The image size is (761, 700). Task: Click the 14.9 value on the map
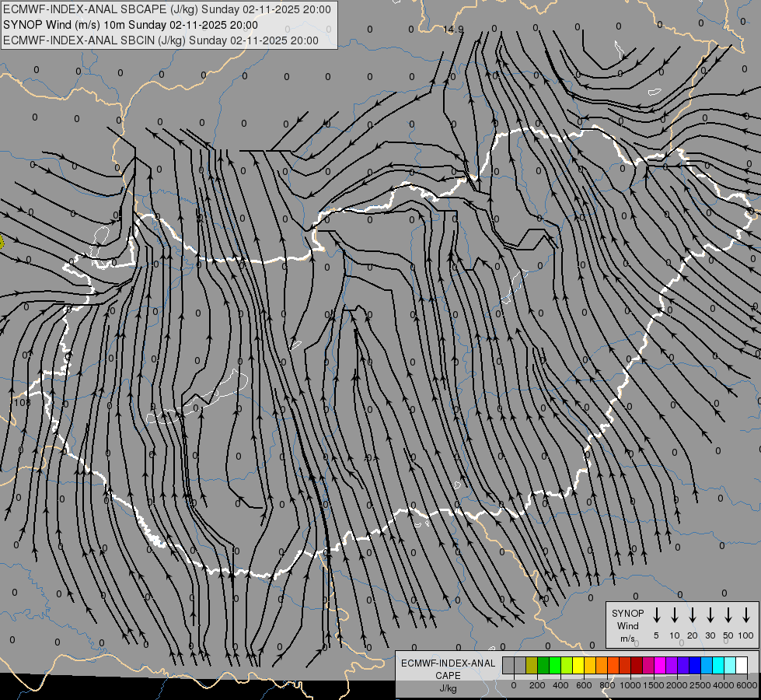453,30
